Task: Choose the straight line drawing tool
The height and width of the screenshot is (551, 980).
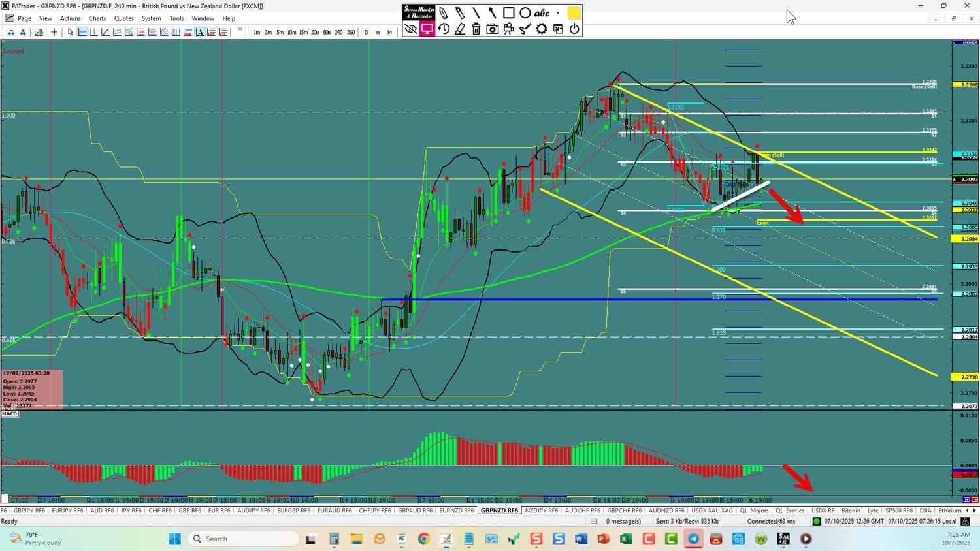Action: pos(476,13)
